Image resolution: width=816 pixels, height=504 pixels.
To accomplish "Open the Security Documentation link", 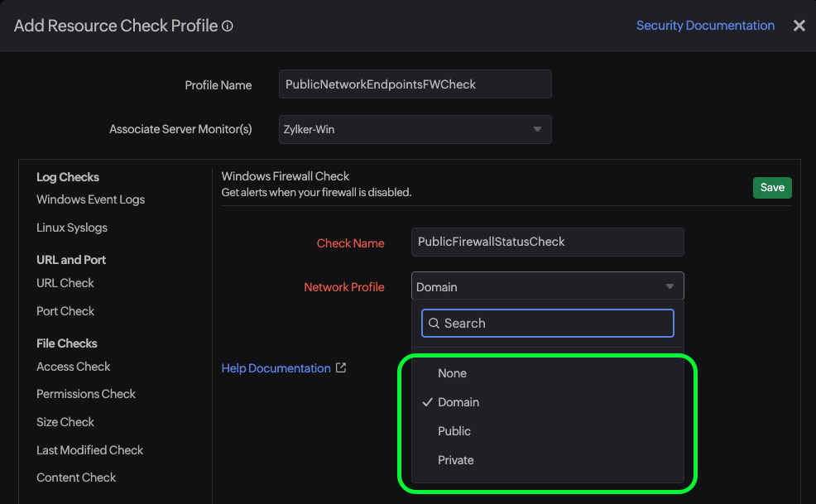I will 705,26.
